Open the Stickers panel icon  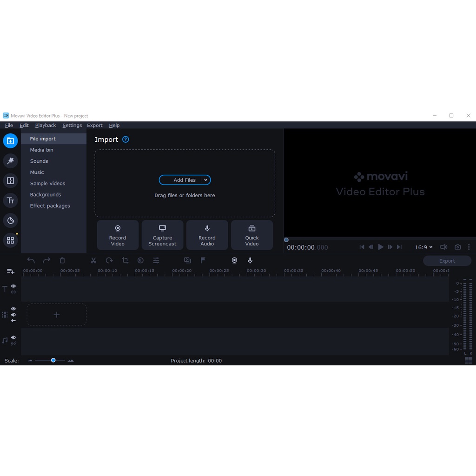pos(10,220)
